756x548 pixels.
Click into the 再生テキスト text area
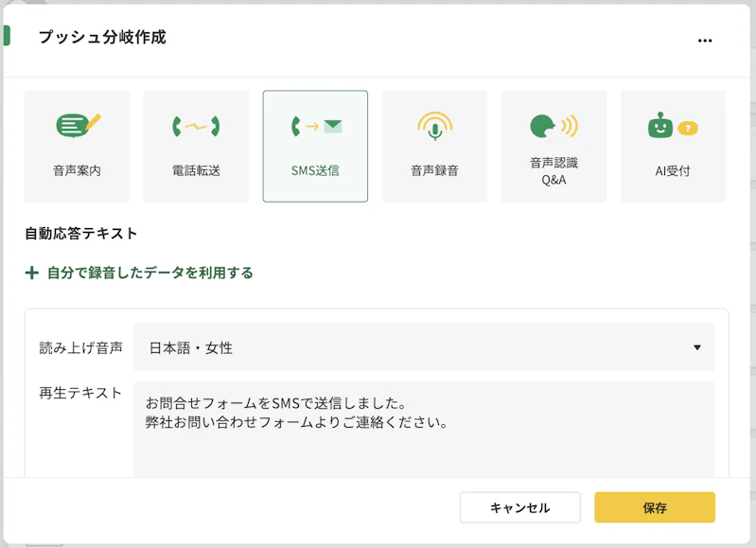pos(424,430)
